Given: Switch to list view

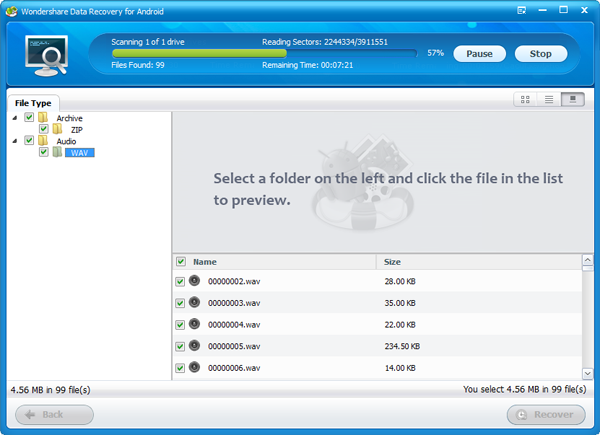Looking at the screenshot, I should tap(549, 99).
